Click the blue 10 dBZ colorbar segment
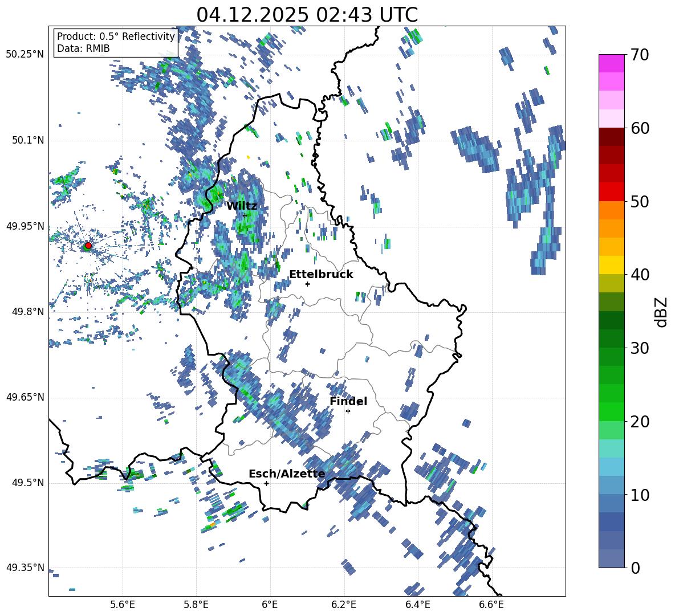This screenshot has height=616, width=675. tap(611, 485)
